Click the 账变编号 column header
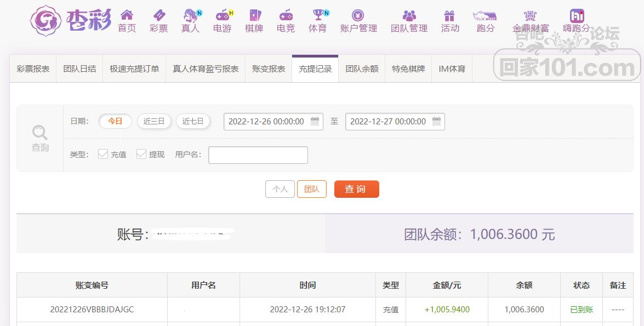Screen dimensions: 644x326 coord(92,285)
